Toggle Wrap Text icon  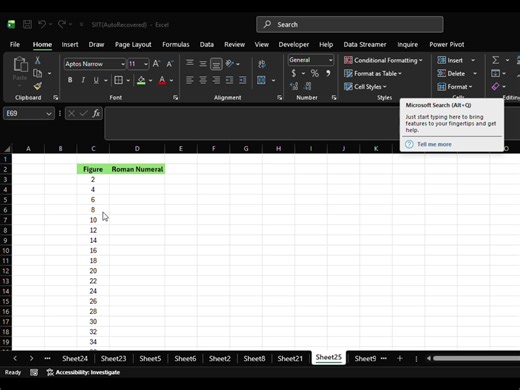(262, 64)
